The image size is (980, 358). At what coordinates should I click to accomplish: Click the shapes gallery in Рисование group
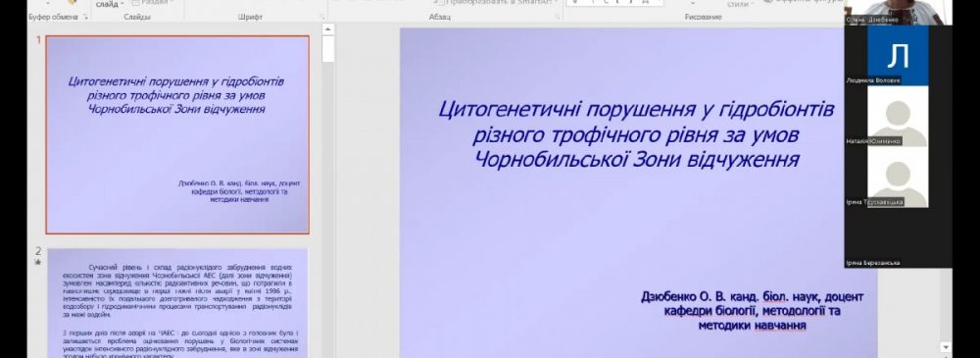click(x=615, y=3)
